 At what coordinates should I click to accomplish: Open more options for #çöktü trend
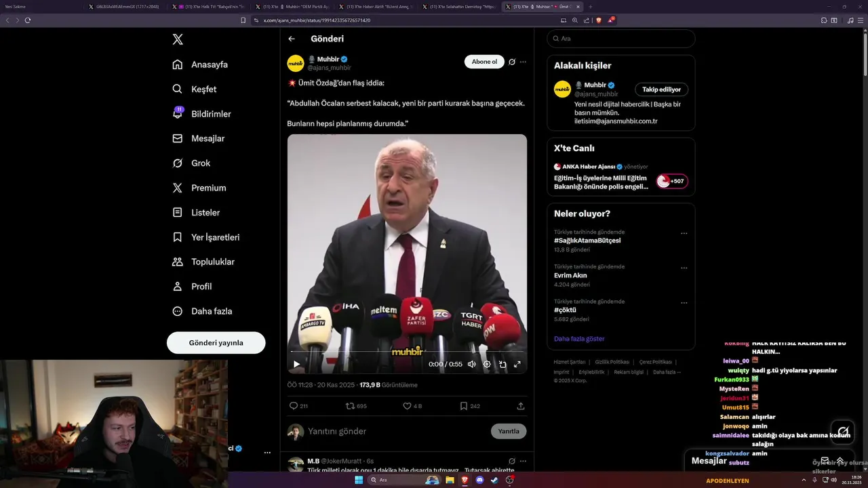[684, 303]
